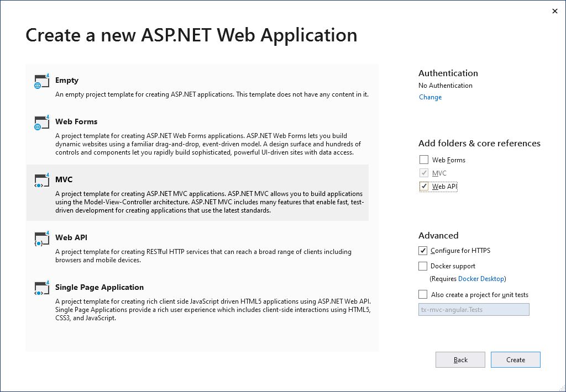Select the Empty template title
This screenshot has width=566, height=392.
coord(67,80)
